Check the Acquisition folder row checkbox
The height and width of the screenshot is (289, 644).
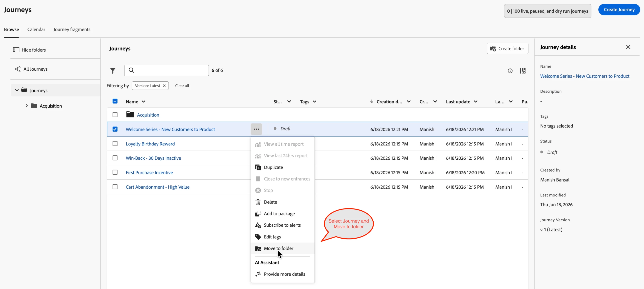click(115, 115)
